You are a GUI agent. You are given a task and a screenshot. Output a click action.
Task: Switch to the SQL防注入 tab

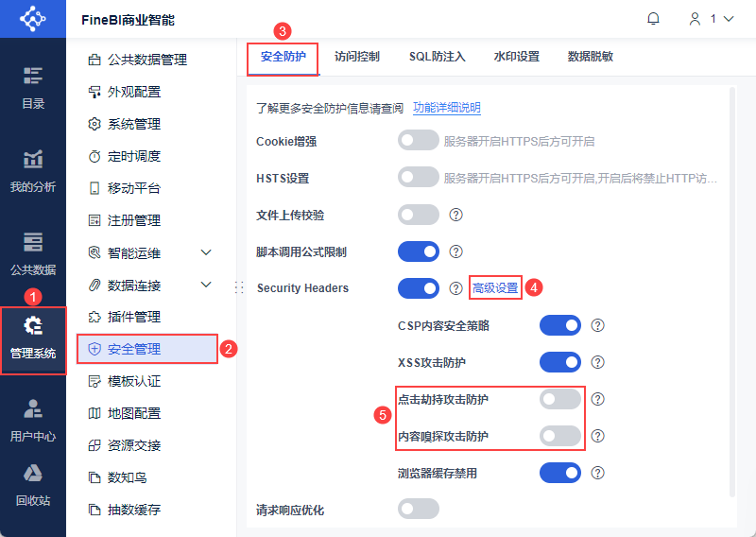pyautogui.click(x=438, y=57)
